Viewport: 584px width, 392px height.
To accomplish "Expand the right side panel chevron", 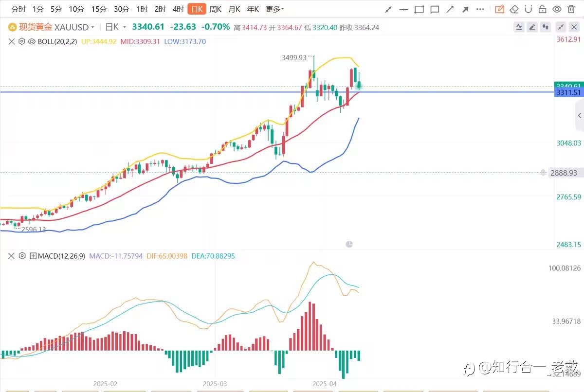I will pos(579,115).
